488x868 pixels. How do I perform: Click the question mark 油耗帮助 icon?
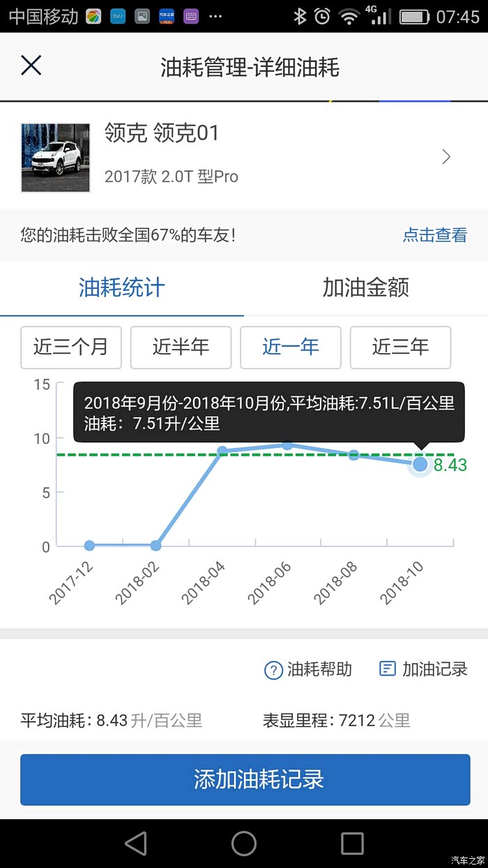pyautogui.click(x=273, y=671)
